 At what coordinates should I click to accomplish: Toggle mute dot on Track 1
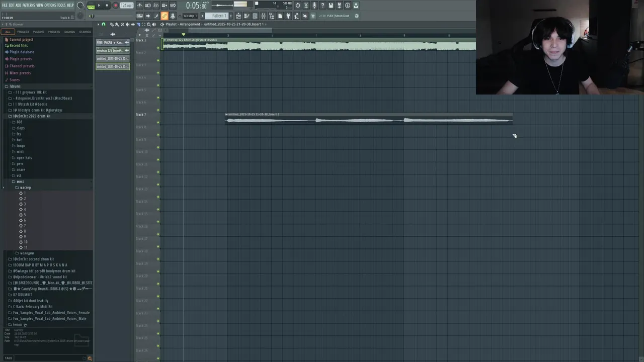point(158,48)
